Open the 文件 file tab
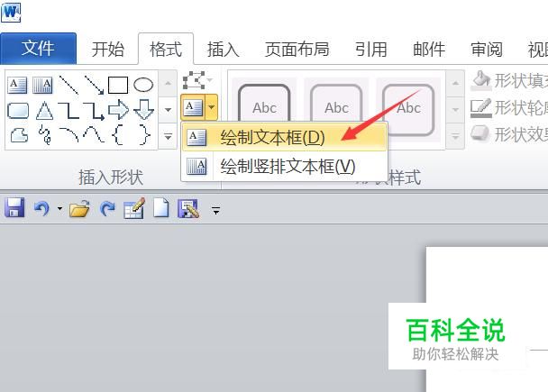Image resolution: width=548 pixels, height=392 pixels. point(38,49)
